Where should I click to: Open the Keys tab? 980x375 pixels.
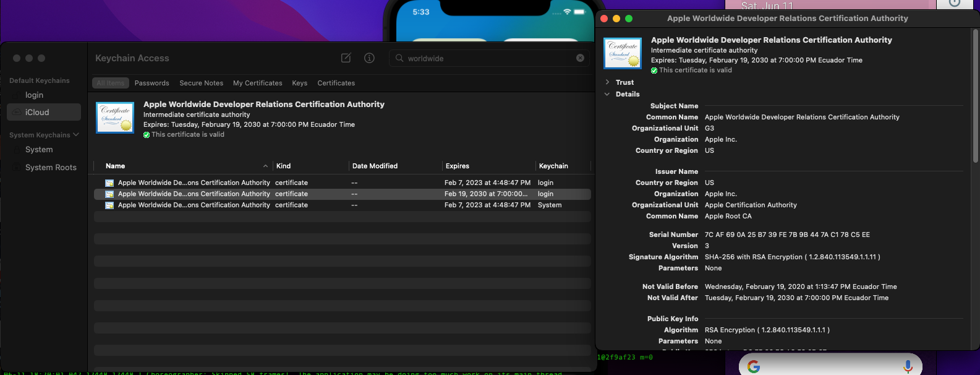[x=299, y=83]
